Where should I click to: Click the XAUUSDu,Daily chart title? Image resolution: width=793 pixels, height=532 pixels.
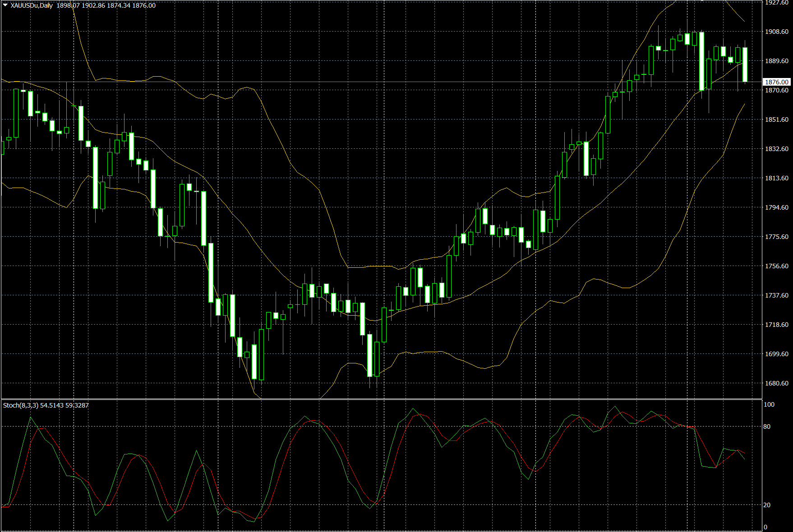(x=32, y=5)
